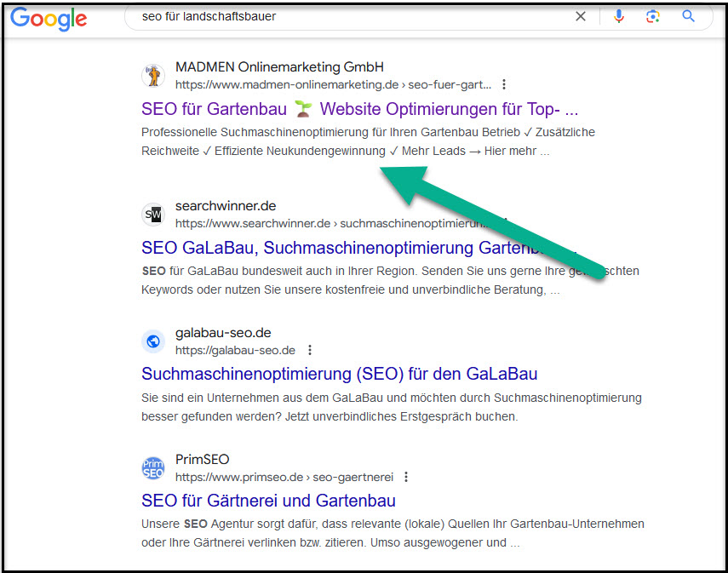The height and width of the screenshot is (573, 728).
Task: Open 'SEO für Gartenbau' result link
Action: point(360,109)
